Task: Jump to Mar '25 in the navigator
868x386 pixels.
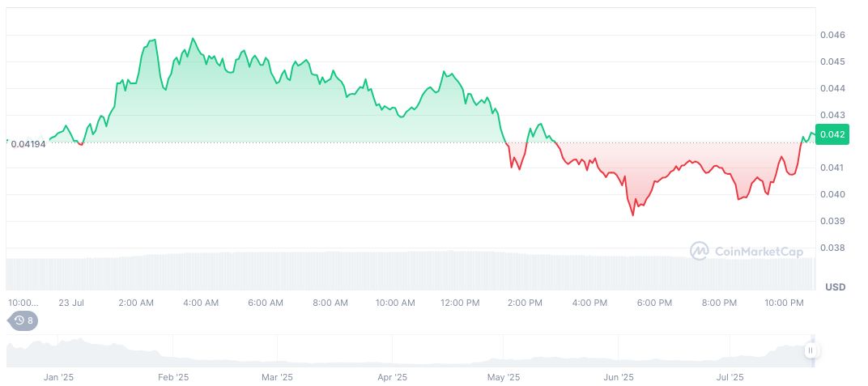Action: (277, 377)
